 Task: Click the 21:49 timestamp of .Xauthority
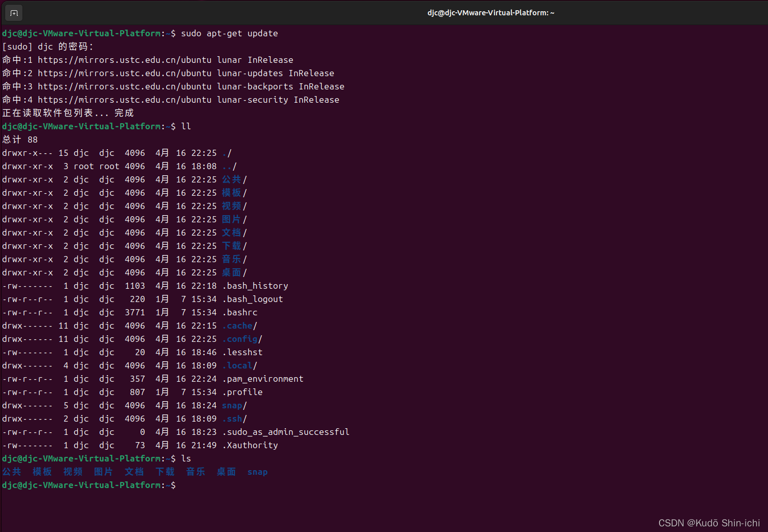tap(204, 445)
